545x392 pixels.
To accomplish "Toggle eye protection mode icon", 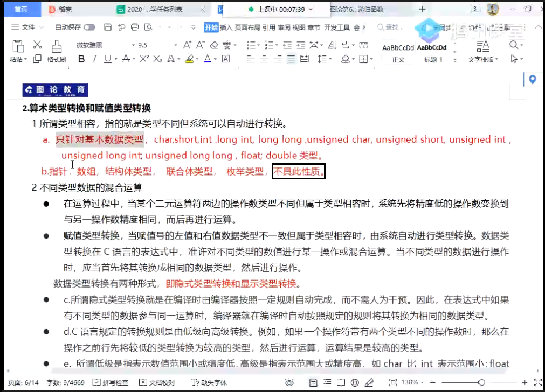I will pos(289,382).
